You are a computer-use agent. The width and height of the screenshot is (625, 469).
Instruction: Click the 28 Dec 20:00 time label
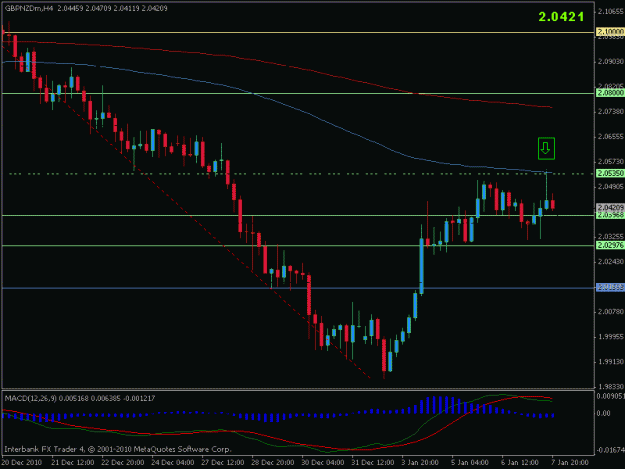[273, 463]
